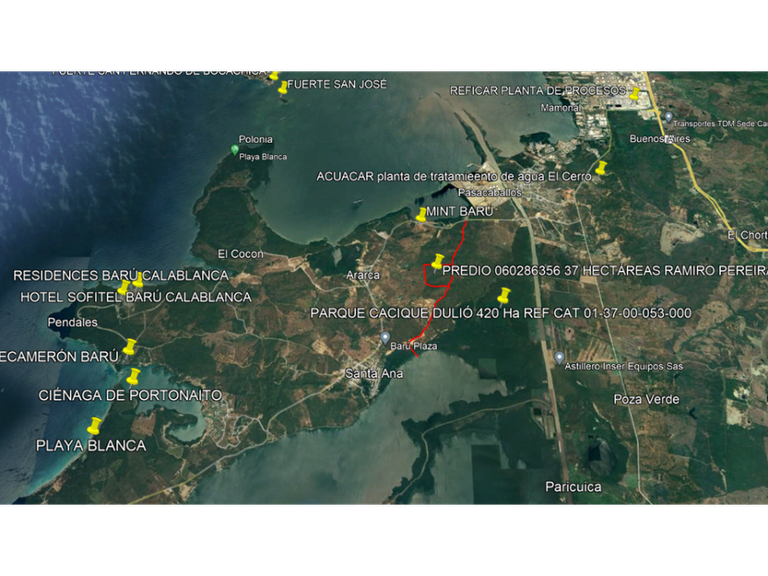The height and width of the screenshot is (576, 768).
Task: Click the Santa Ana town label
Action: 374,374
